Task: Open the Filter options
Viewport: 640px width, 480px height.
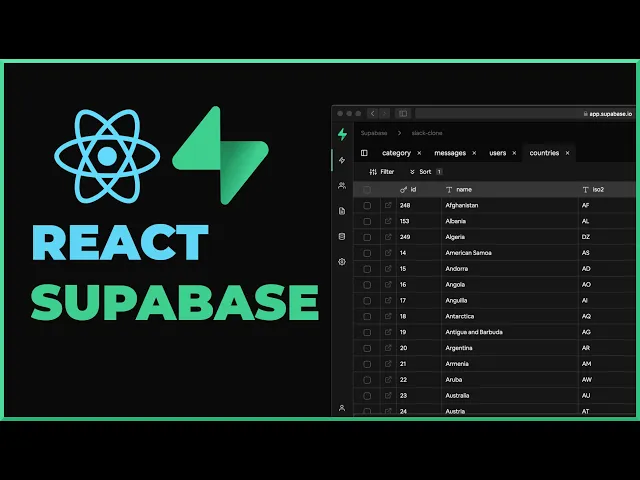Action: point(381,172)
